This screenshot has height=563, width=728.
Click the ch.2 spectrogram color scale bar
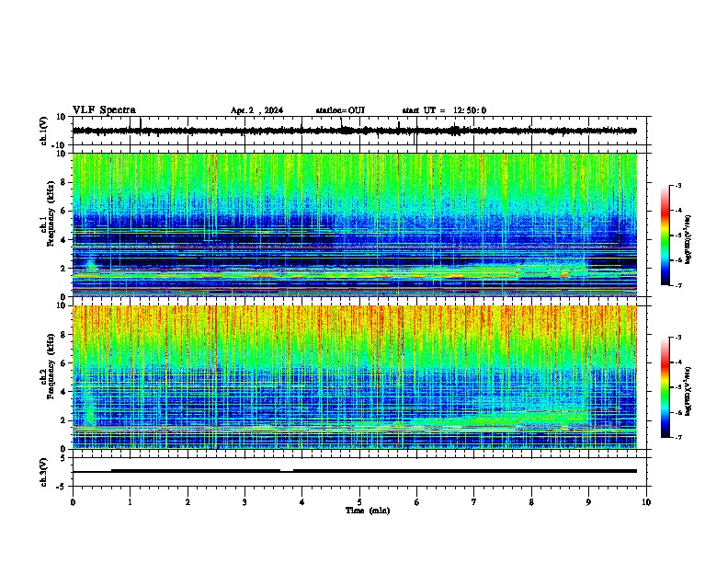(x=665, y=387)
